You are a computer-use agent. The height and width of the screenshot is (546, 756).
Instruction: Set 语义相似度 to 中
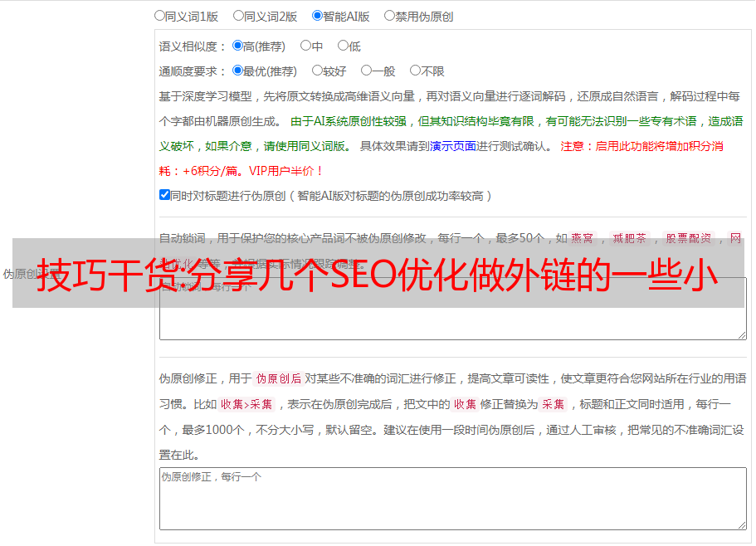[305, 46]
